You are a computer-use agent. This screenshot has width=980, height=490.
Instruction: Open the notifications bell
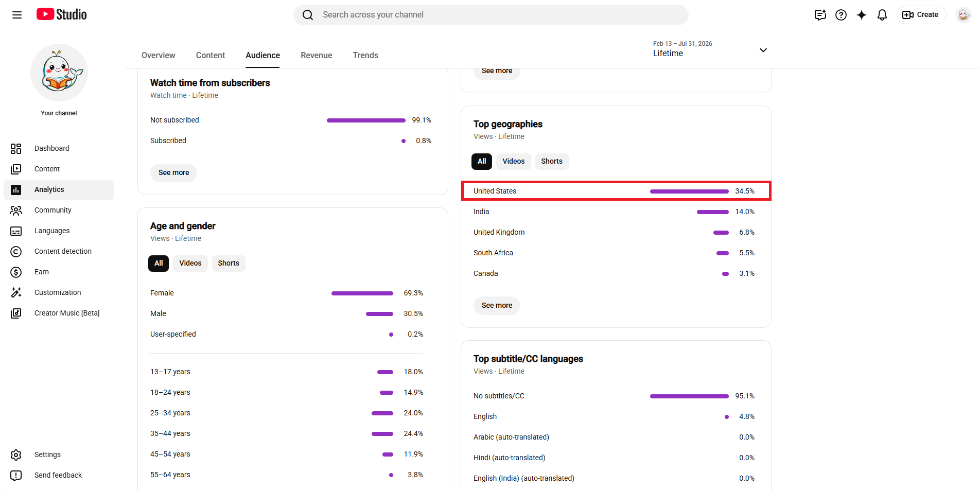[882, 15]
